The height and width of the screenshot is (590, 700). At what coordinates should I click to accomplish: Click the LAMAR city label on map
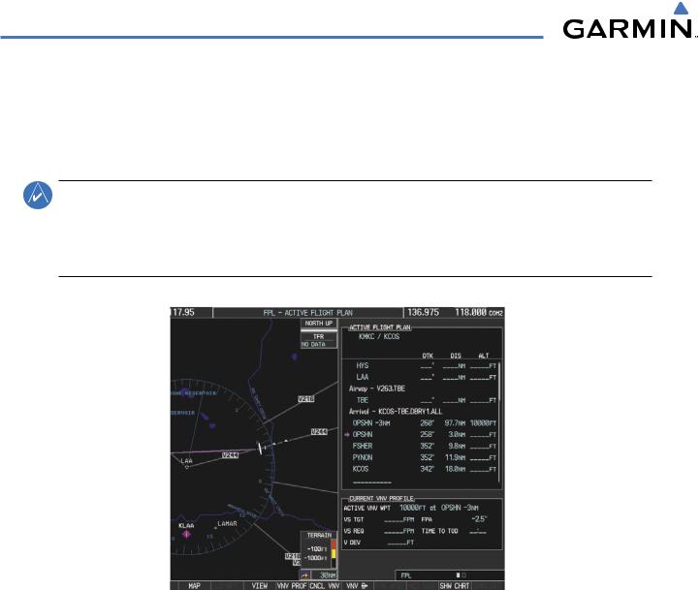point(227,523)
